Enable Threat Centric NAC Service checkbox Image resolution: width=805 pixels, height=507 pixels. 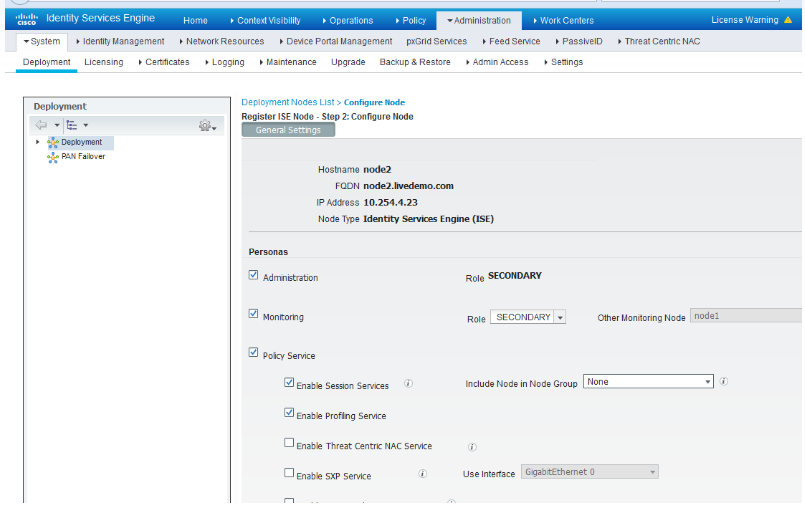pyautogui.click(x=289, y=443)
